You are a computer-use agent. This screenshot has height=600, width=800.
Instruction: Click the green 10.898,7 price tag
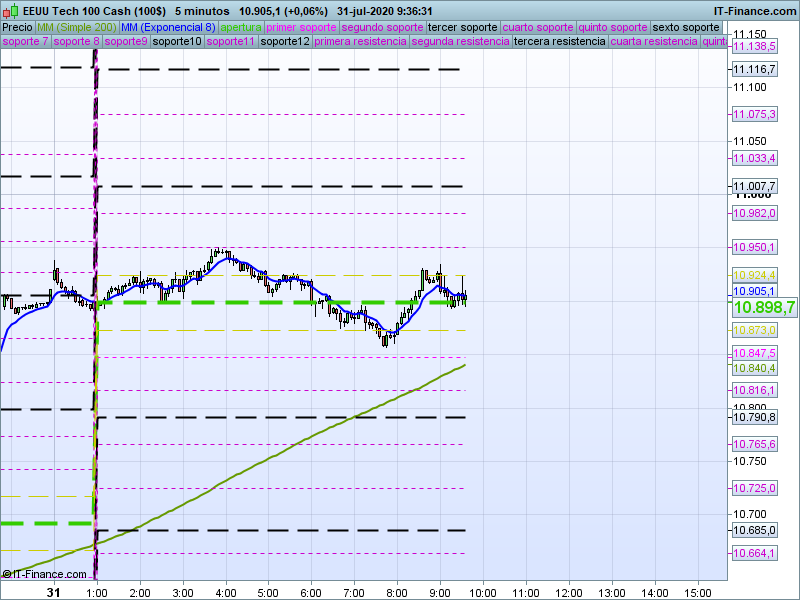click(764, 308)
